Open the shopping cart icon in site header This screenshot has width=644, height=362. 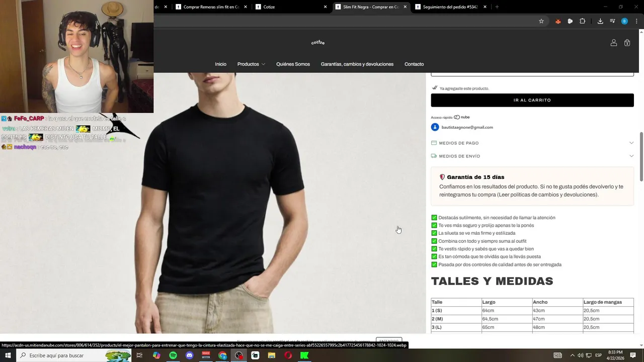tap(627, 43)
